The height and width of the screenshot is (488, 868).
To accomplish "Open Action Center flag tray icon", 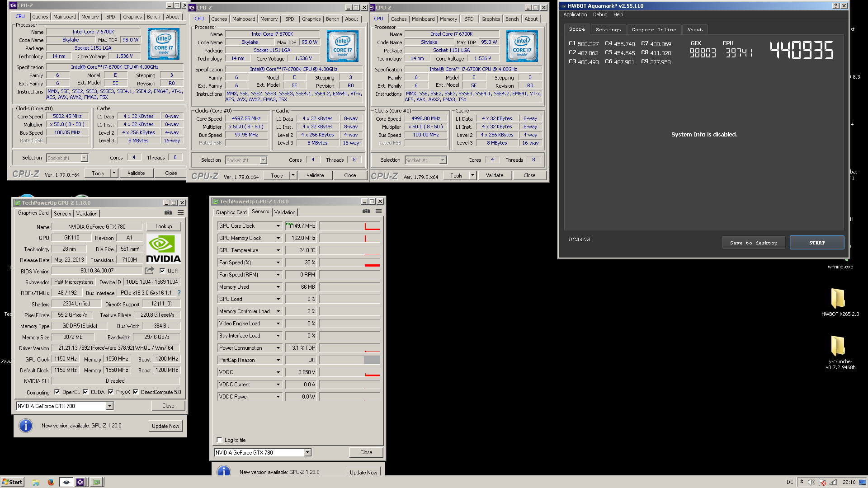I will click(822, 482).
